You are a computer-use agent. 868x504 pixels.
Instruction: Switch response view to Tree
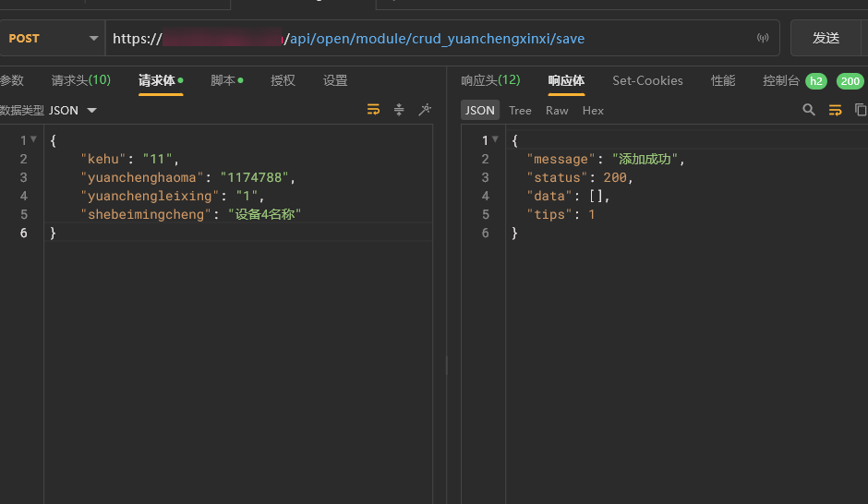coord(520,111)
